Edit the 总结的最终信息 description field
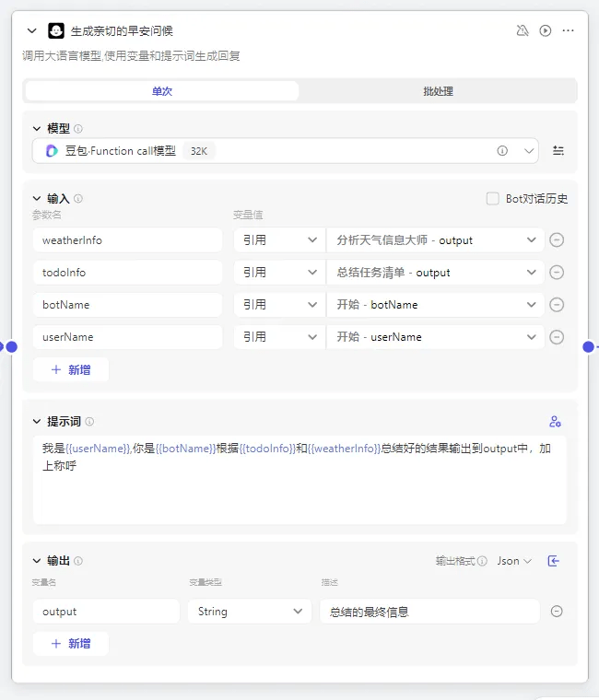Image resolution: width=599 pixels, height=700 pixels. click(x=429, y=612)
